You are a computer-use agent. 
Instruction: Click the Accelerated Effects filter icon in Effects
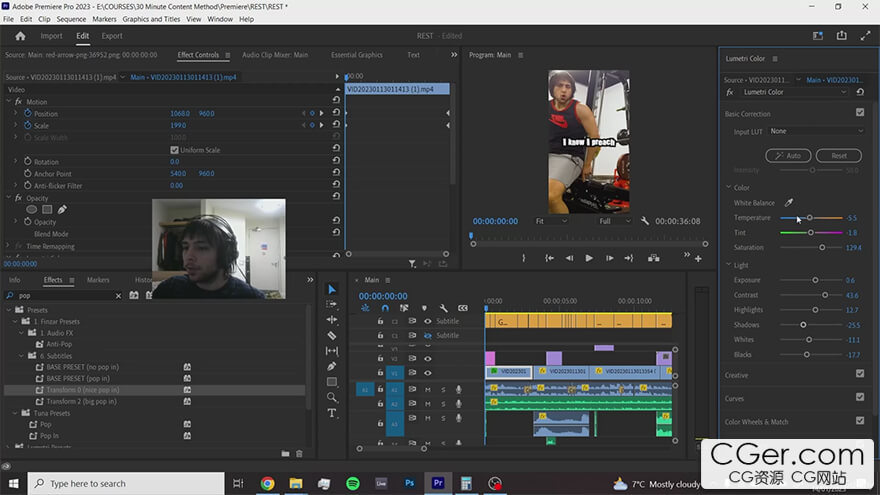(x=134, y=295)
